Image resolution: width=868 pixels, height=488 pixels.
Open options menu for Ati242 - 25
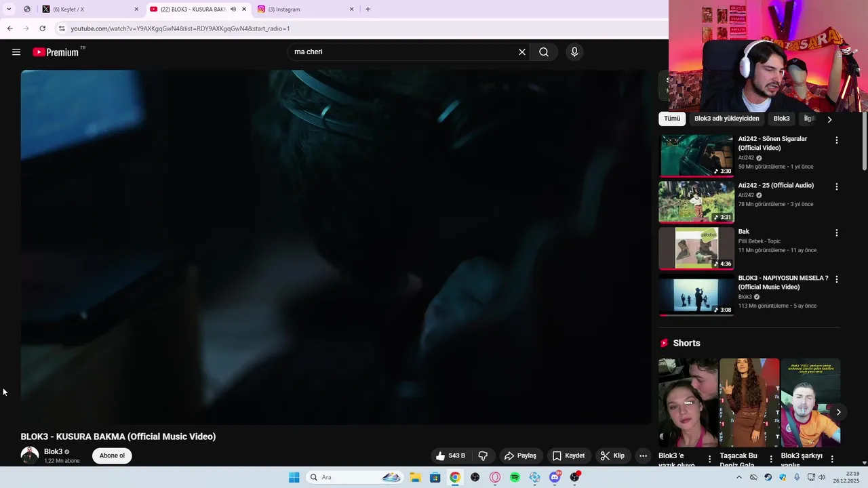pyautogui.click(x=836, y=186)
